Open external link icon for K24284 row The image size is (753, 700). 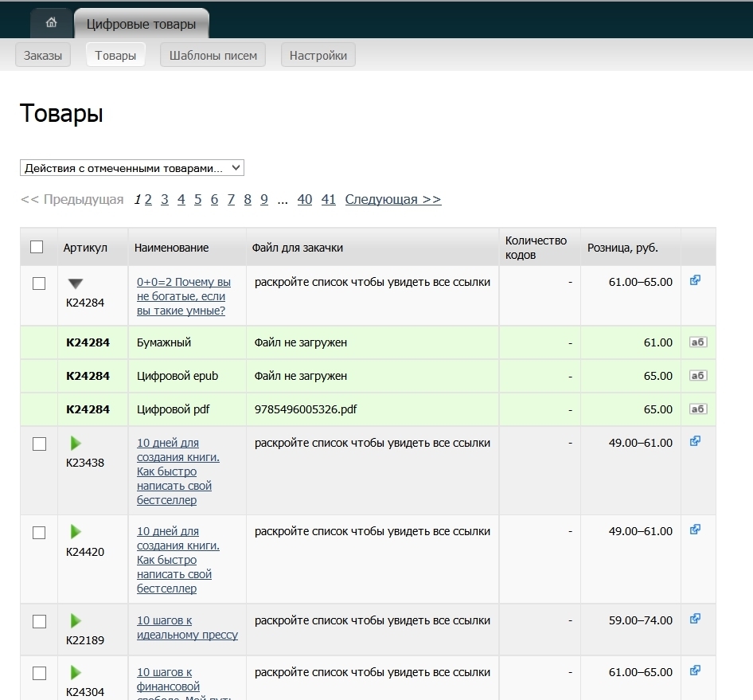coord(695,280)
